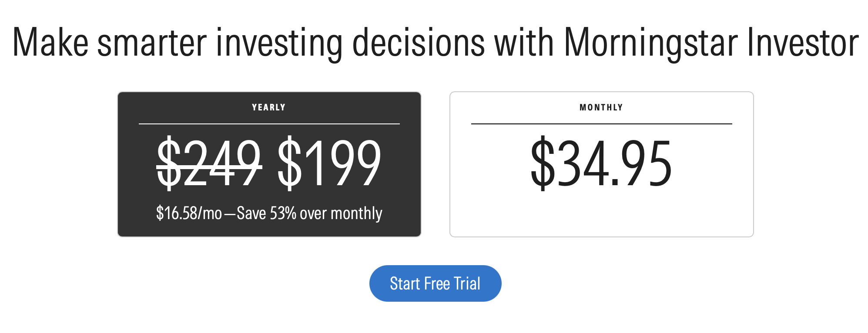Select the white Monthly plan card
Viewport: 868px width, 333px height.
point(601,164)
